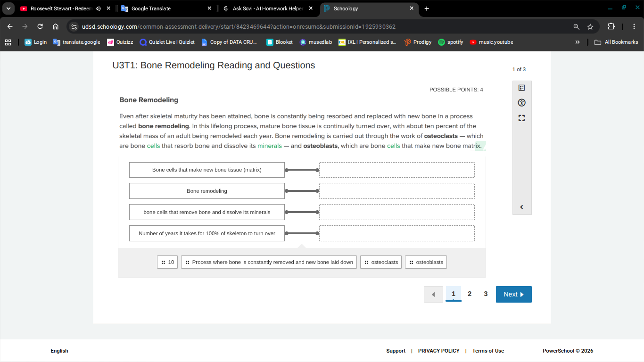Open the All Bookmarks folder

point(616,42)
